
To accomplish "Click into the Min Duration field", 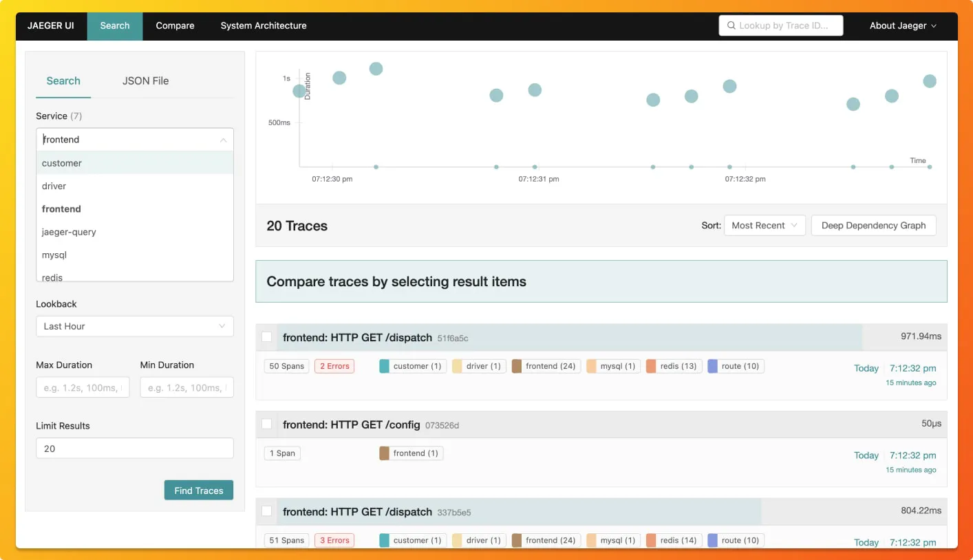I will pos(186,387).
